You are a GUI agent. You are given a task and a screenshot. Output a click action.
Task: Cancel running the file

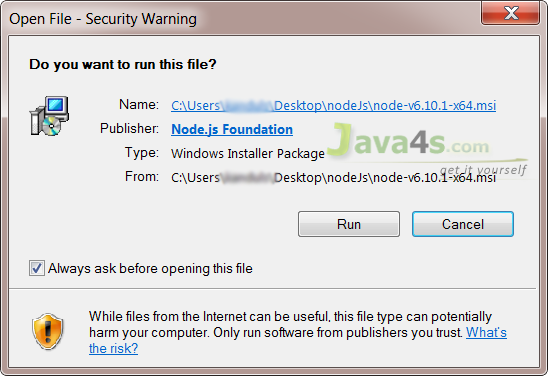click(x=463, y=224)
